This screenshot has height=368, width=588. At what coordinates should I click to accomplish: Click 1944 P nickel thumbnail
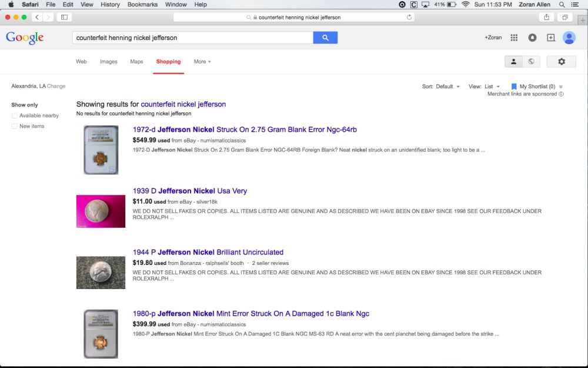click(101, 273)
